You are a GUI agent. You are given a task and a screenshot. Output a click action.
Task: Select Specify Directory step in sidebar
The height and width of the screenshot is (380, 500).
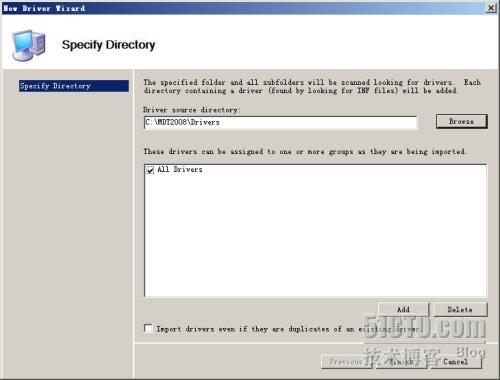tap(74, 86)
